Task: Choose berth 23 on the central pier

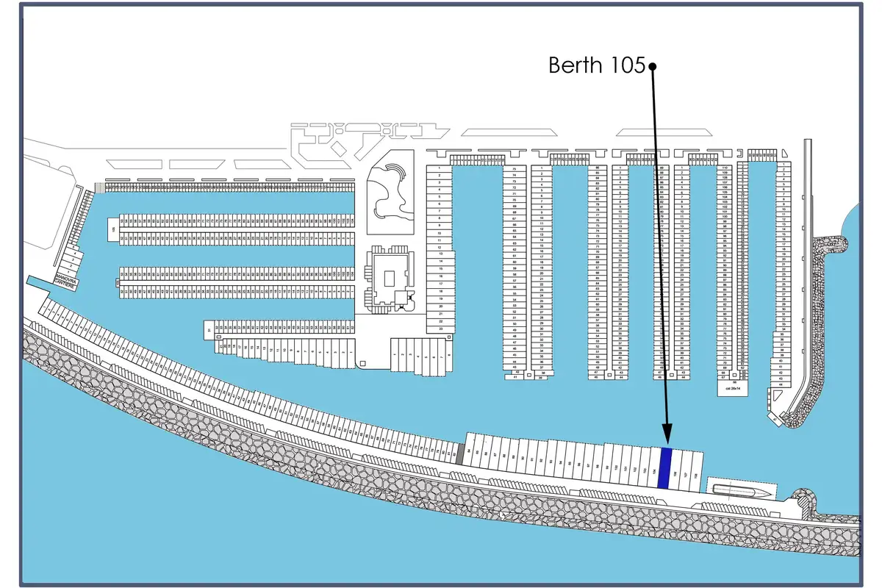Action: [x=440, y=329]
